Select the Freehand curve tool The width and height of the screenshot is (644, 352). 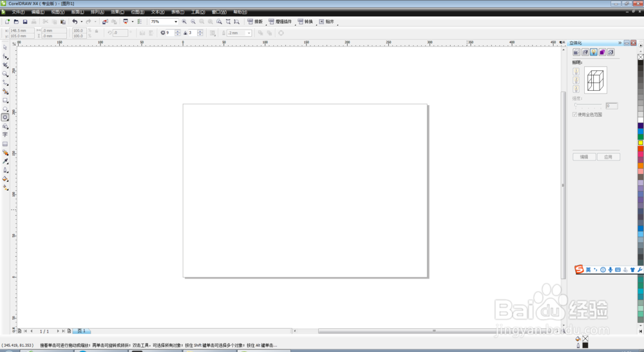pos(5,83)
